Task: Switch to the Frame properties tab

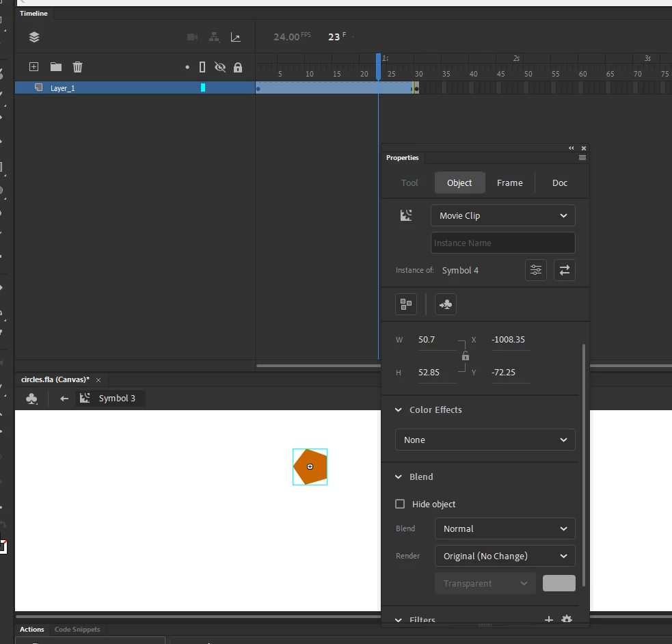Action: click(509, 183)
